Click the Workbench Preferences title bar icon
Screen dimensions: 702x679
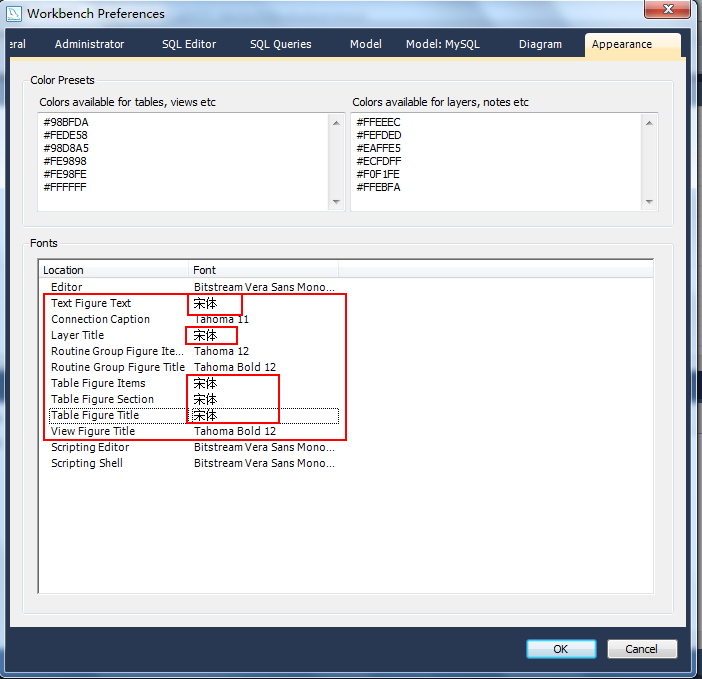click(13, 13)
